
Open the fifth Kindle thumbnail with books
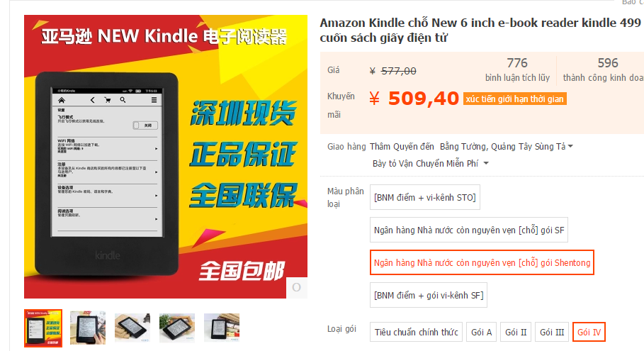click(222, 328)
